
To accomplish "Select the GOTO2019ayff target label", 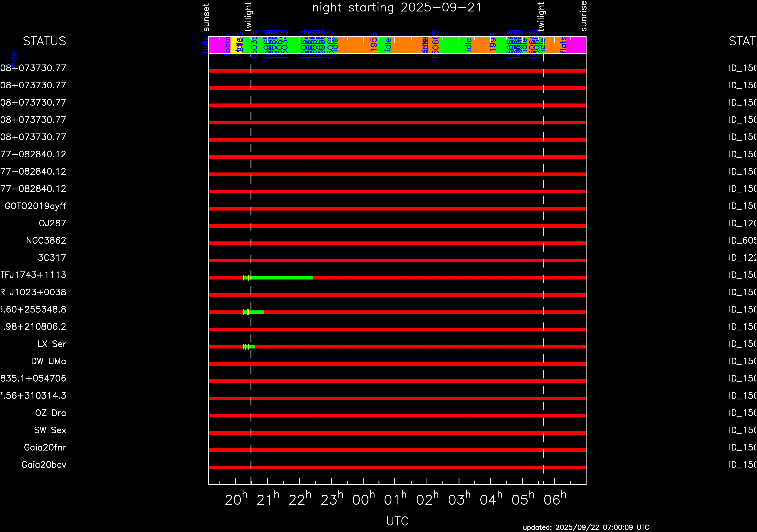I will 35,206.
